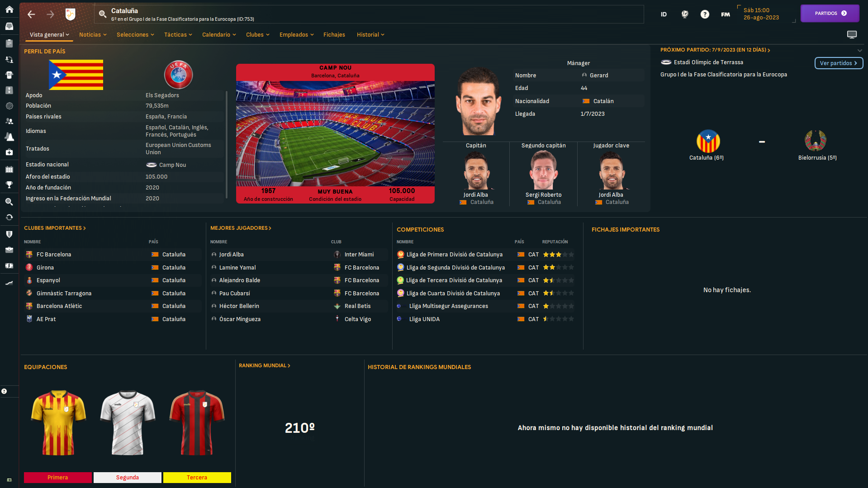Click the FM logo icon
Viewport: 868px width, 488px height.
pyautogui.click(x=726, y=14)
